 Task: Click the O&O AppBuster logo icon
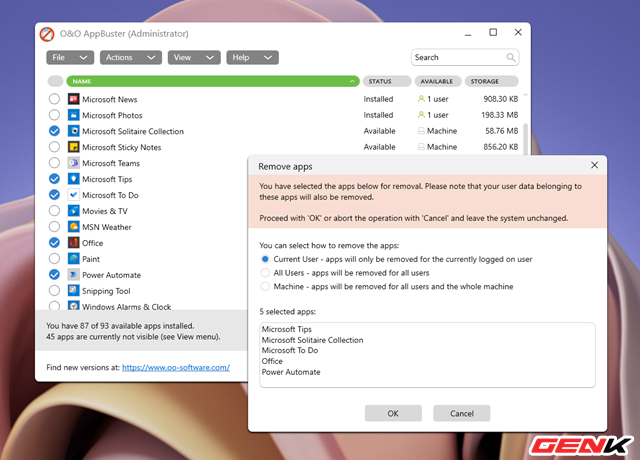coord(47,34)
